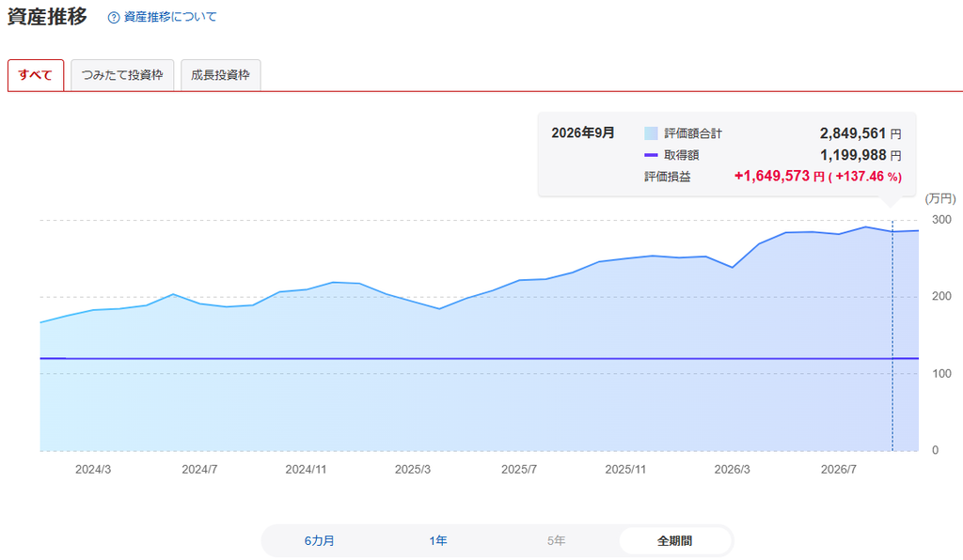Click the 2024/11 x-axis label
Screen dimensions: 963x560
pyautogui.click(x=306, y=469)
